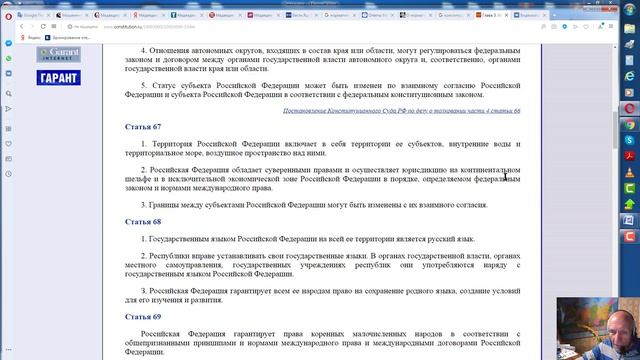Reload the current page

(x=43, y=27)
